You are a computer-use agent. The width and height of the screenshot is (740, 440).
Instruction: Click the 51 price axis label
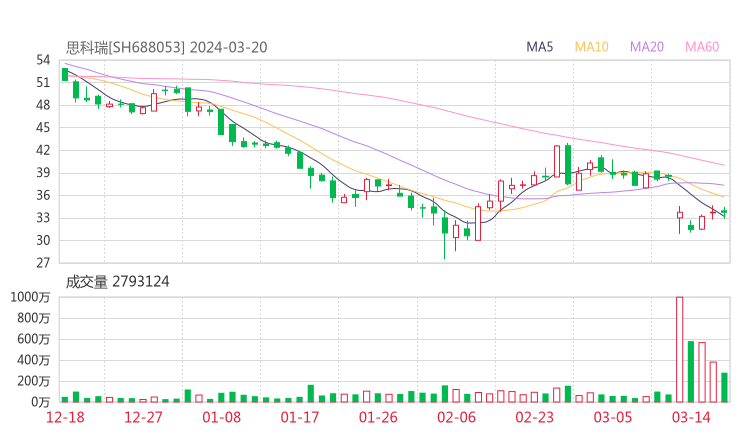pos(43,83)
